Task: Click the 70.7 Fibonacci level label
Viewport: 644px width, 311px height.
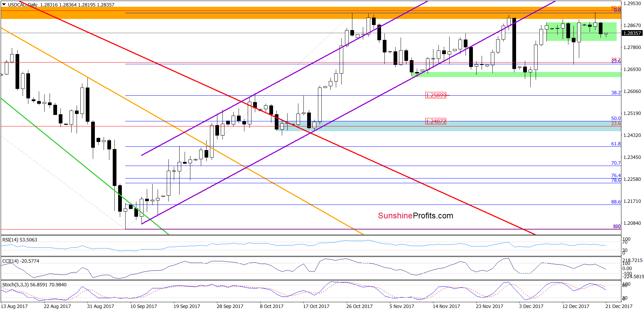Action: [x=616, y=163]
